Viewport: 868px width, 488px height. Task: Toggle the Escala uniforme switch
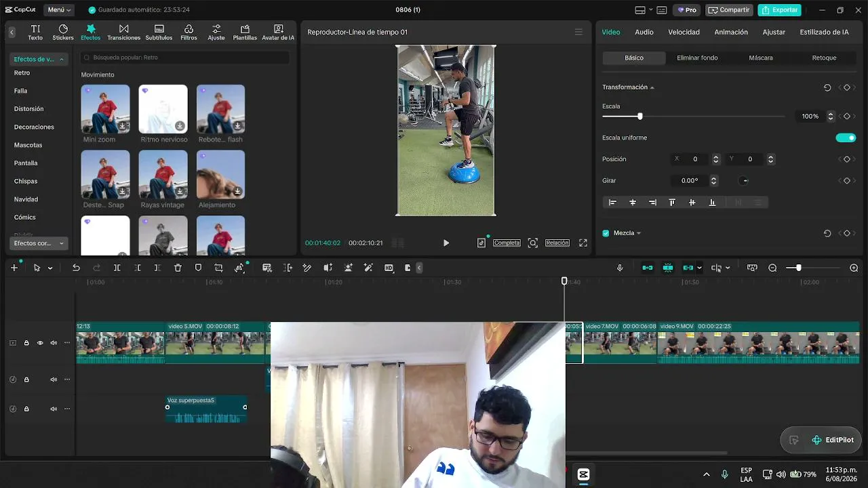click(x=846, y=138)
